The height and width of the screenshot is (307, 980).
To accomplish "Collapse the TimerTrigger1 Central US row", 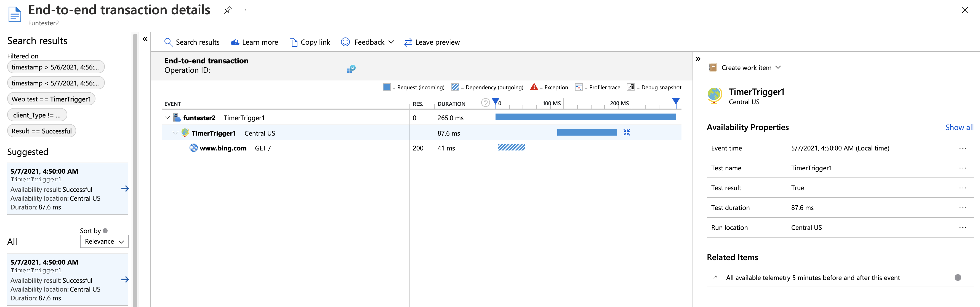I will (175, 133).
